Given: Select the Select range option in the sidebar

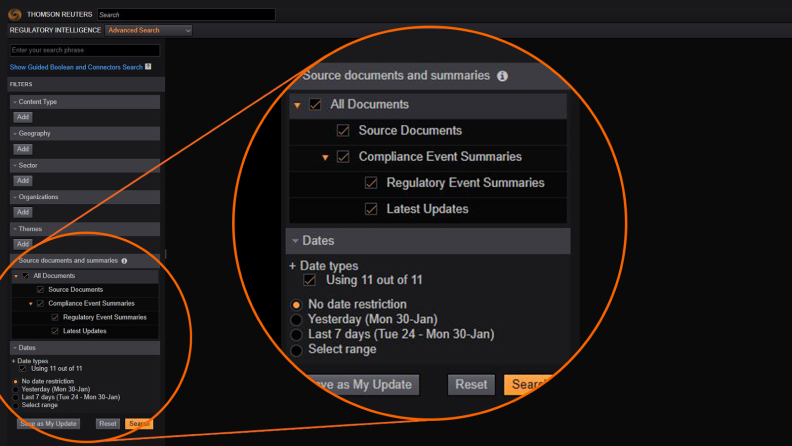Looking at the screenshot, I should (x=16, y=405).
